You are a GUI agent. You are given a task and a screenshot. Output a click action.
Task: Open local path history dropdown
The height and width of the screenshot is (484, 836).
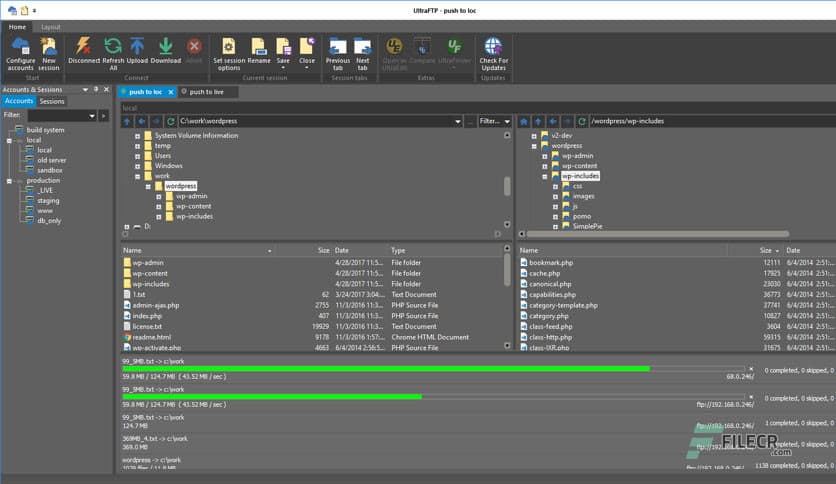[x=457, y=122]
